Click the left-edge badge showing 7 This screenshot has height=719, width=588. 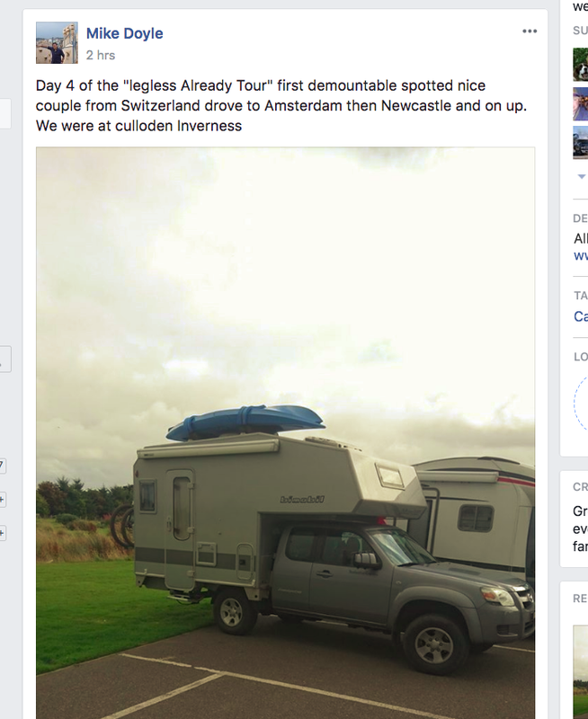click(x=3, y=466)
